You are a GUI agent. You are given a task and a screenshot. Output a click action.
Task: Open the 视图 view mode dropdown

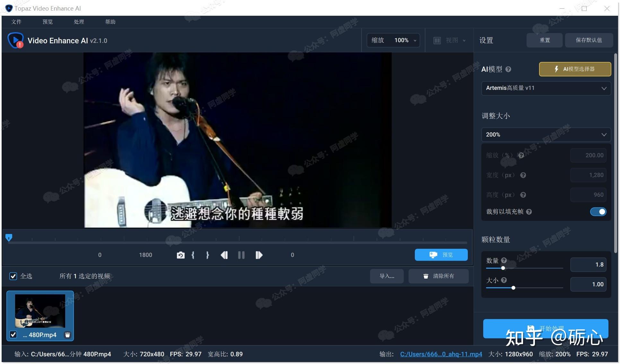(x=450, y=40)
